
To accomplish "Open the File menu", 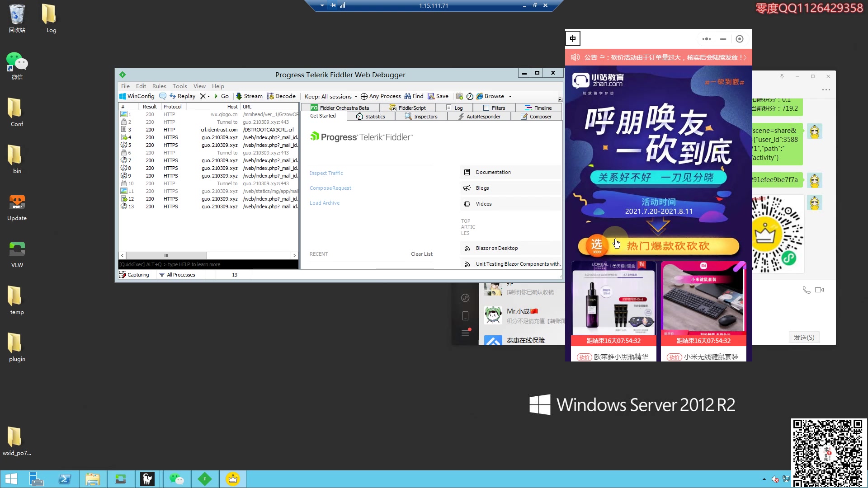I will point(125,86).
